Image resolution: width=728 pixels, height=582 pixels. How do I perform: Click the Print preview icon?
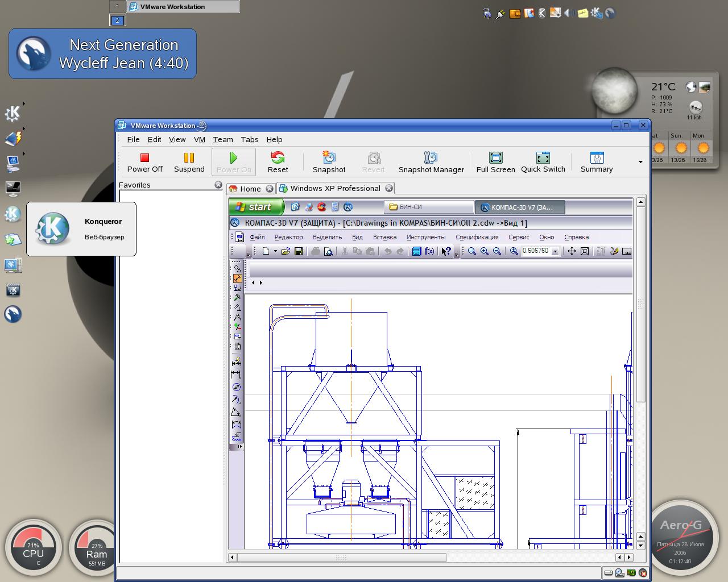point(328,251)
